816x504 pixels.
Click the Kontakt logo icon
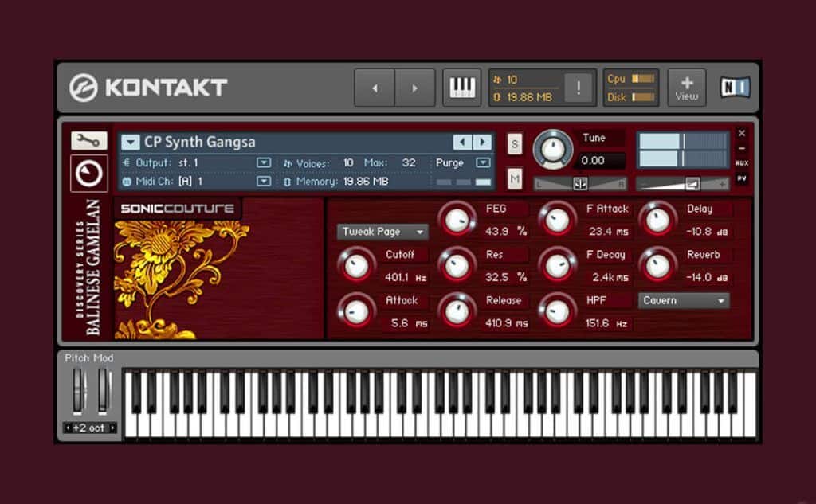pyautogui.click(x=84, y=88)
